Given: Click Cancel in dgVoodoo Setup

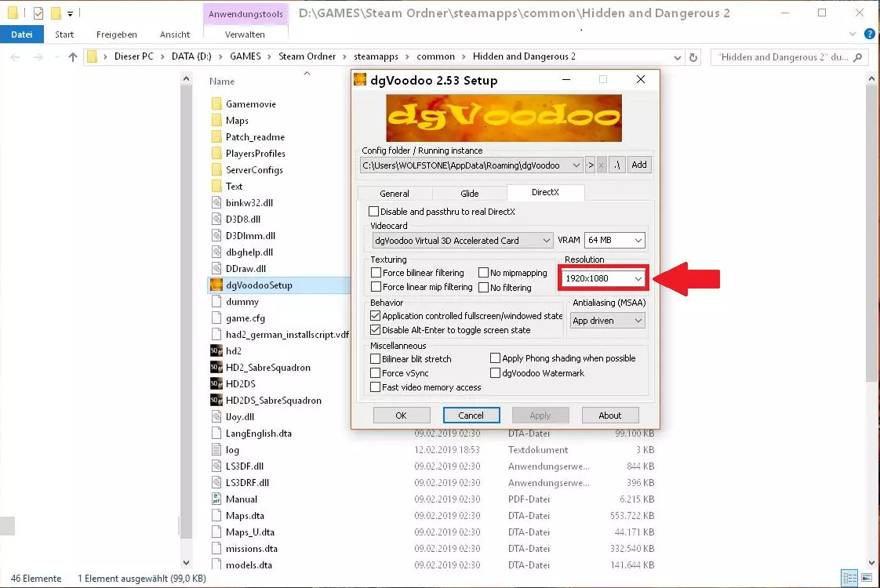Looking at the screenshot, I should (471, 416).
